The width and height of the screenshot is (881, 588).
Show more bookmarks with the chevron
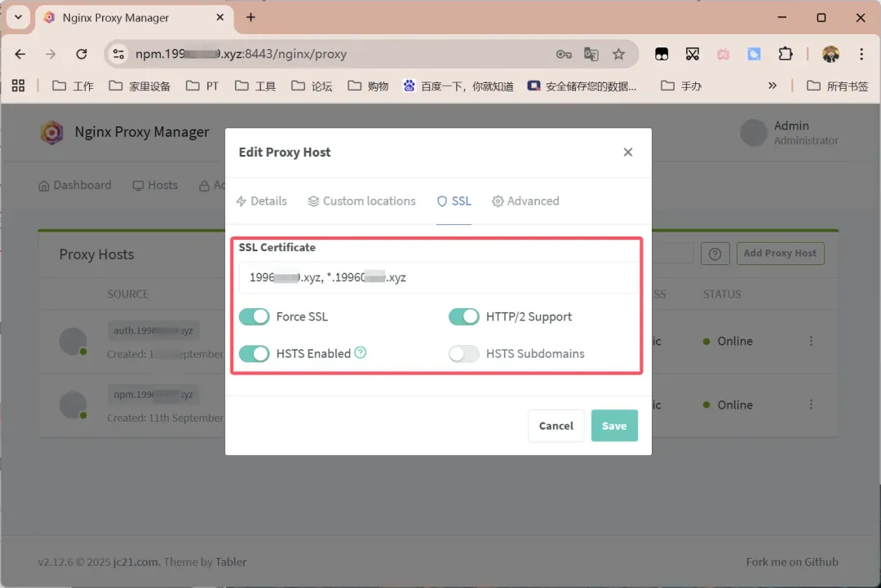point(772,86)
